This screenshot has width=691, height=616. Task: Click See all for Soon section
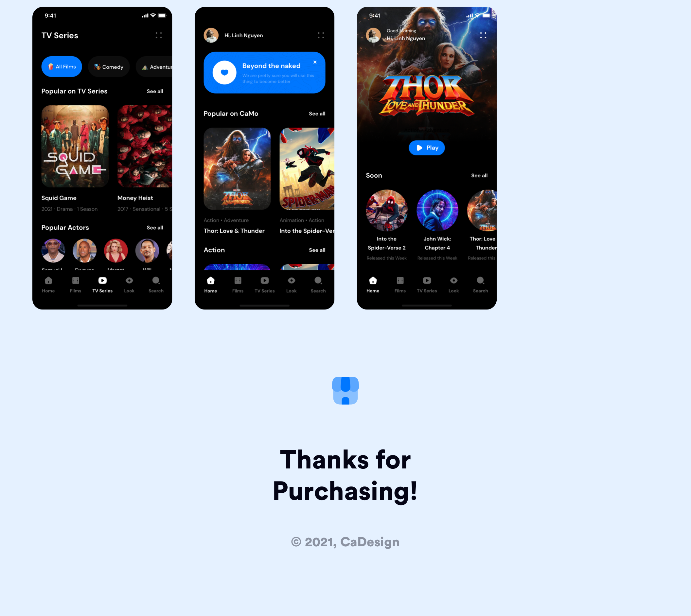pos(479,175)
